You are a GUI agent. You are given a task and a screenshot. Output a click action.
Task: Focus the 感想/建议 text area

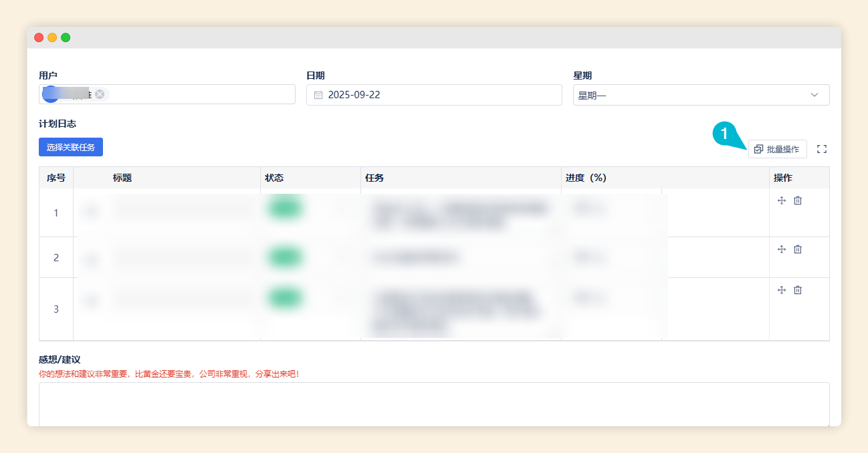point(433,404)
